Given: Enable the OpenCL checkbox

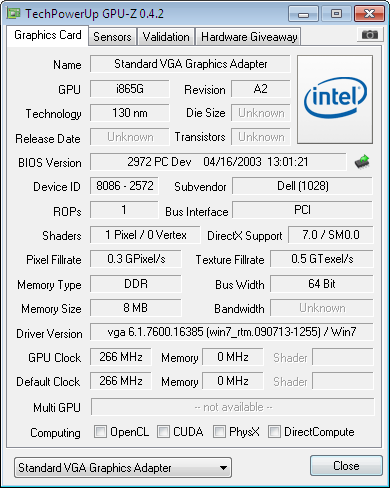Looking at the screenshot, I should click(x=100, y=431).
